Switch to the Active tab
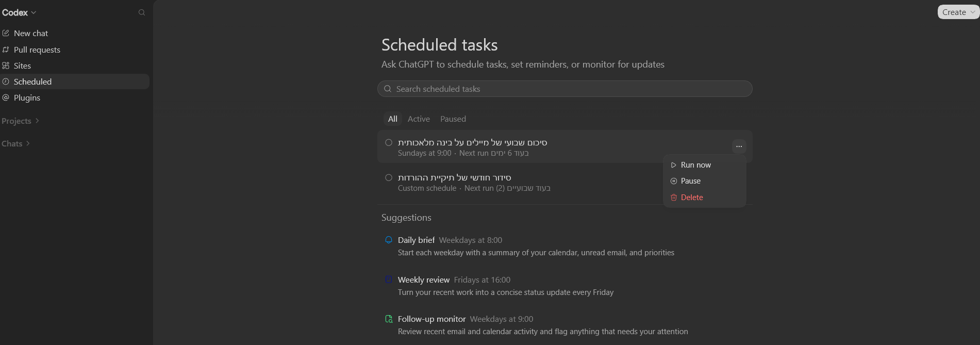This screenshot has height=345, width=980. 419,119
